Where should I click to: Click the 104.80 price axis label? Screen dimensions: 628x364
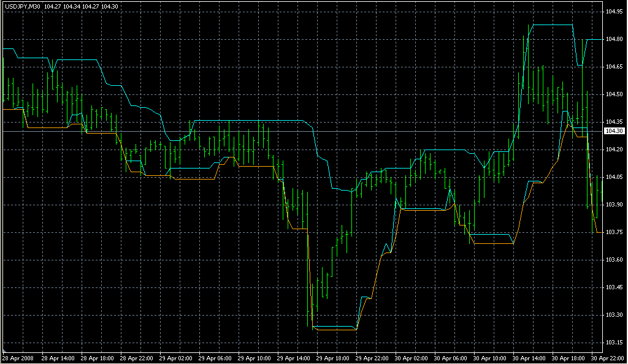[614, 39]
